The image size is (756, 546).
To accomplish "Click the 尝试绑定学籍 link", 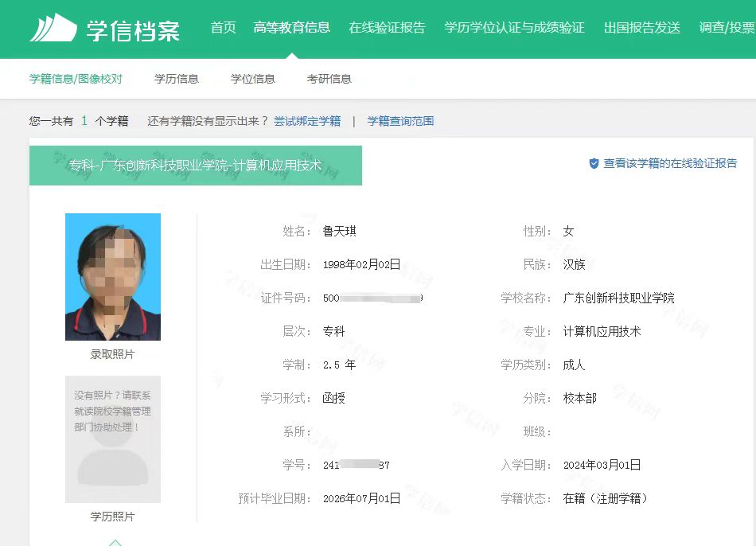I will click(x=307, y=121).
